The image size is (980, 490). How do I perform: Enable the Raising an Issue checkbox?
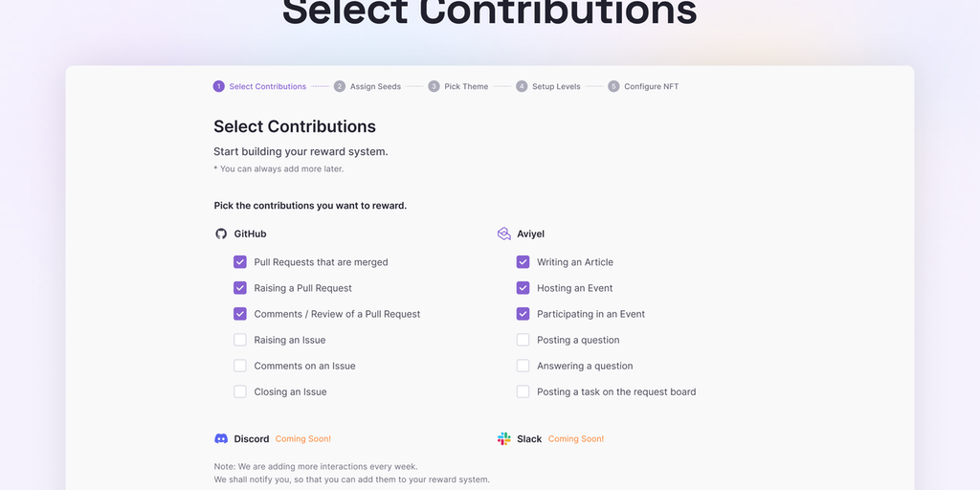click(x=240, y=340)
